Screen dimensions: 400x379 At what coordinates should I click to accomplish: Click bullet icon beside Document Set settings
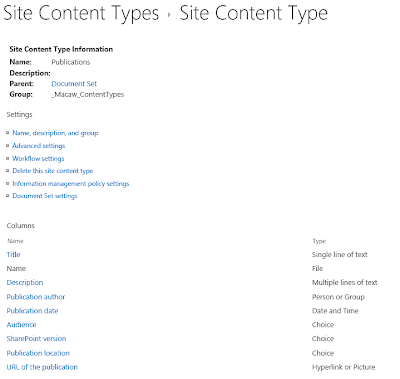pyautogui.click(x=8, y=196)
